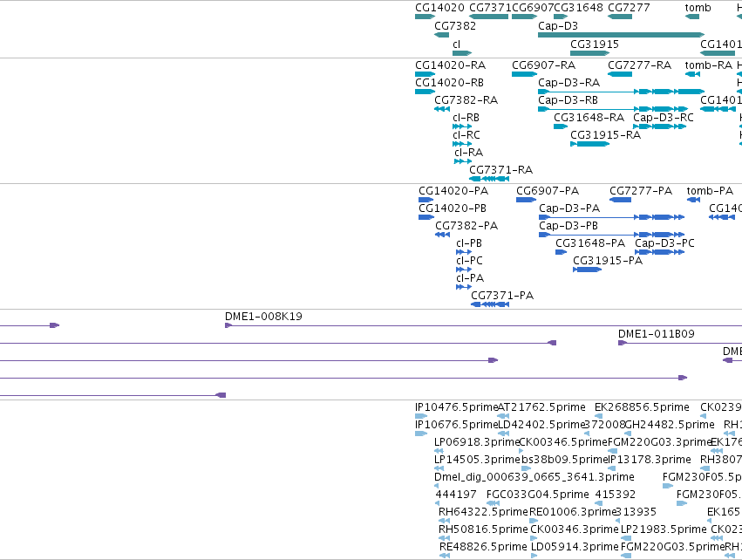Open the tomb-PA protein label
The image size is (742, 560).
[x=710, y=191]
